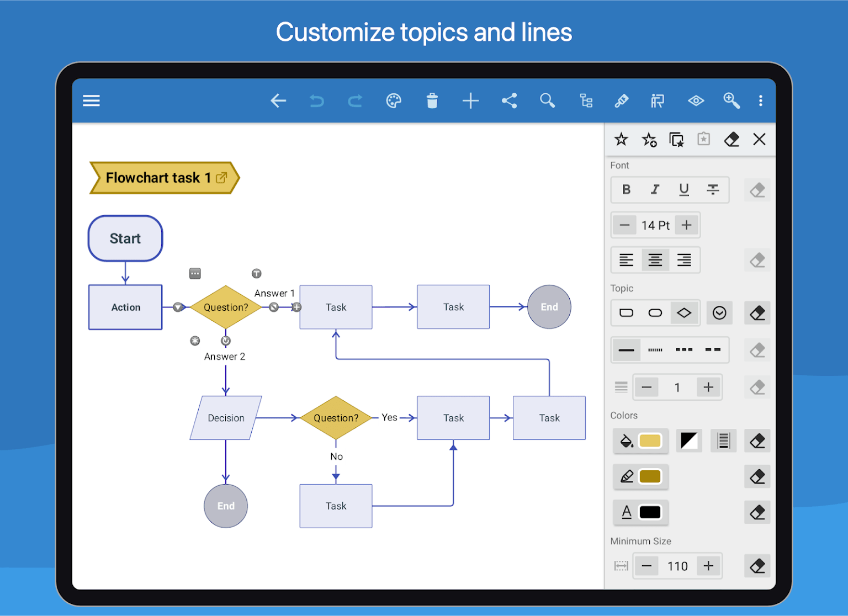Share the mind map

click(x=509, y=100)
